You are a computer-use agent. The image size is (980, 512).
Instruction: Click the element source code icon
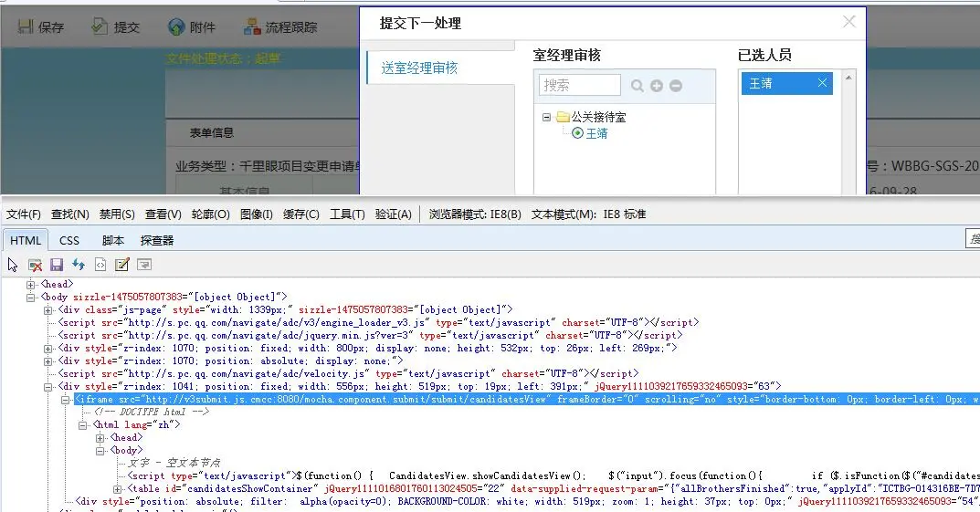[x=100, y=265]
